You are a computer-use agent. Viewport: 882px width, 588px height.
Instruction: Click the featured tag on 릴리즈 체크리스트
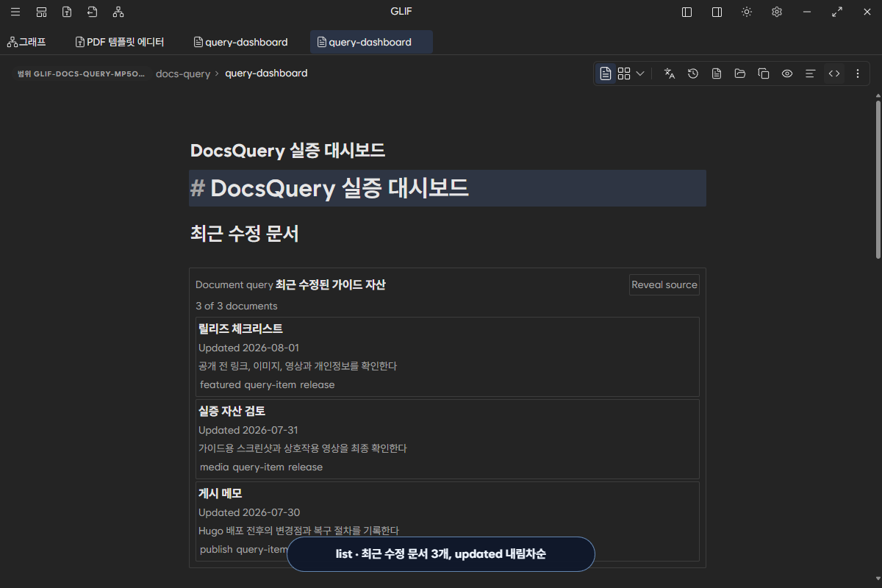[x=220, y=384]
